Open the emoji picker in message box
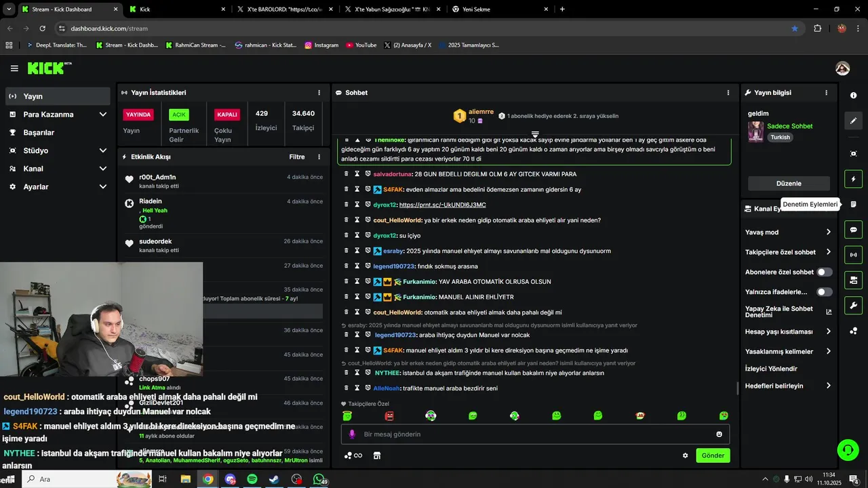 point(719,434)
